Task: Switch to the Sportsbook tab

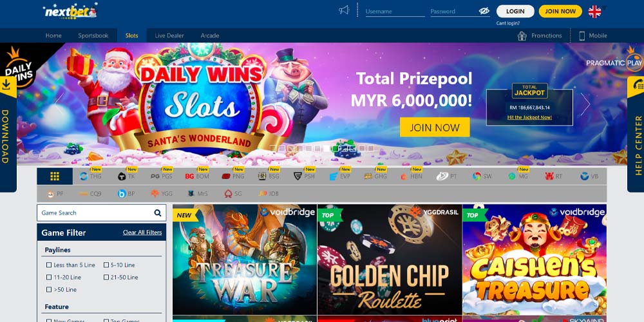Action: coord(93,35)
